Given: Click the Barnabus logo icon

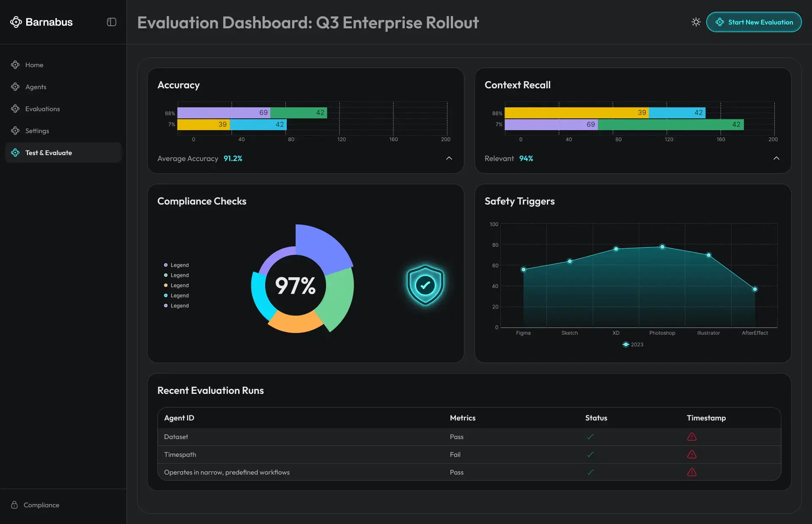Looking at the screenshot, I should point(16,22).
